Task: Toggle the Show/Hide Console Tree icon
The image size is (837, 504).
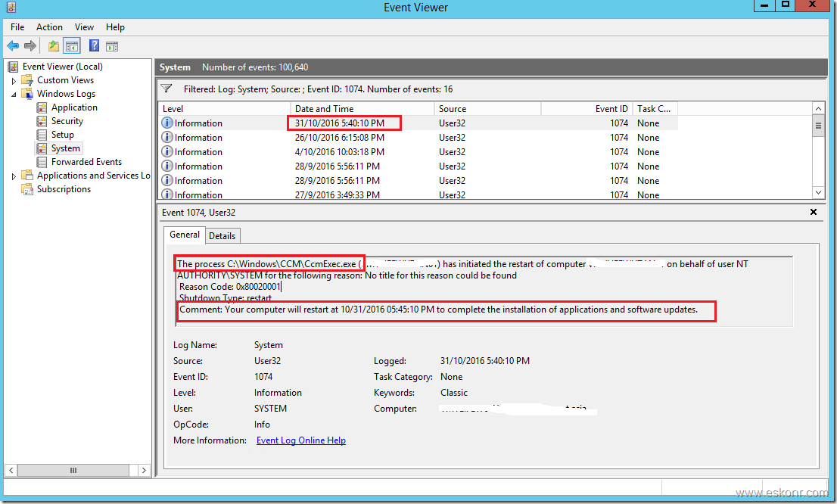Action: [72, 45]
